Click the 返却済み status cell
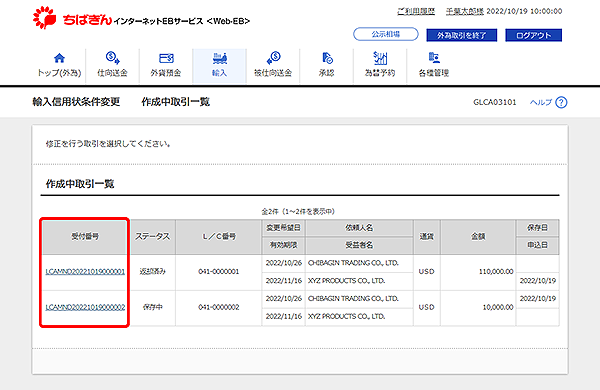Viewport: 600px width, 390px height. pos(153,271)
